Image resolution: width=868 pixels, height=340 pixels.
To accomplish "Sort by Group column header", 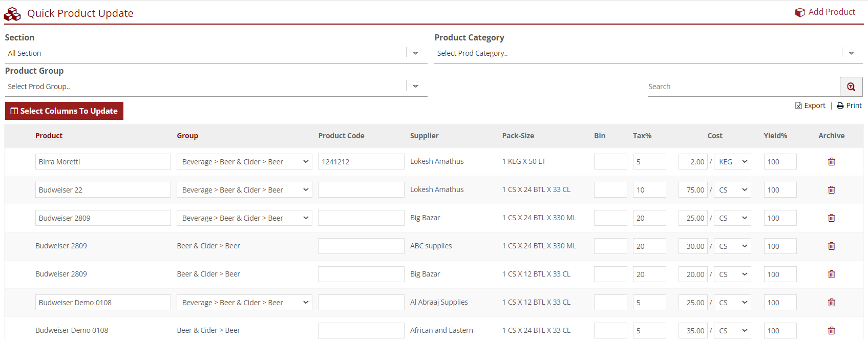I will (x=187, y=136).
